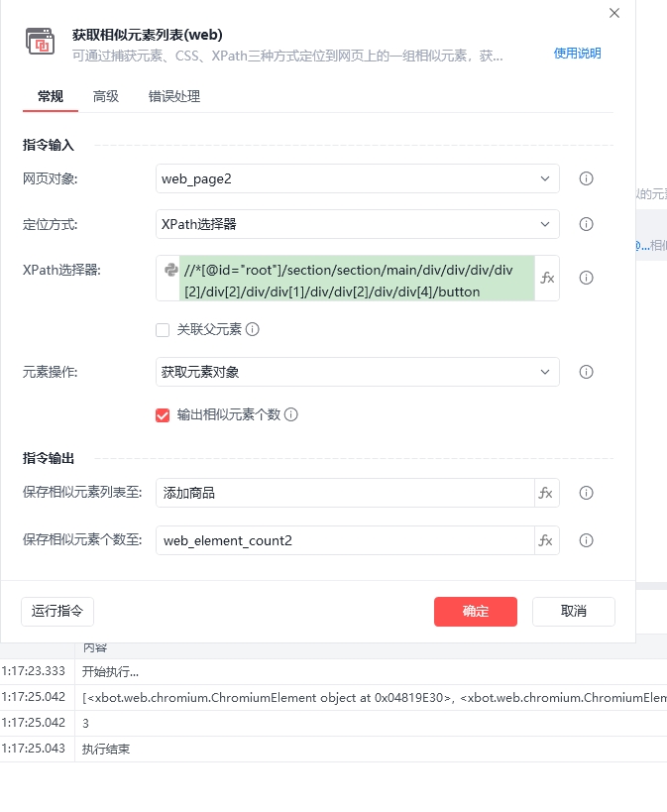Click the red 确定 button

pyautogui.click(x=476, y=612)
